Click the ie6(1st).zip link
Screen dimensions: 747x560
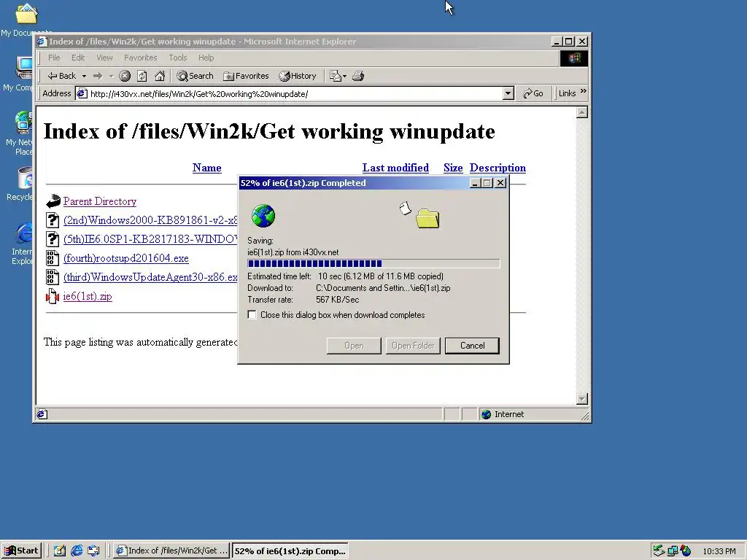click(x=88, y=296)
